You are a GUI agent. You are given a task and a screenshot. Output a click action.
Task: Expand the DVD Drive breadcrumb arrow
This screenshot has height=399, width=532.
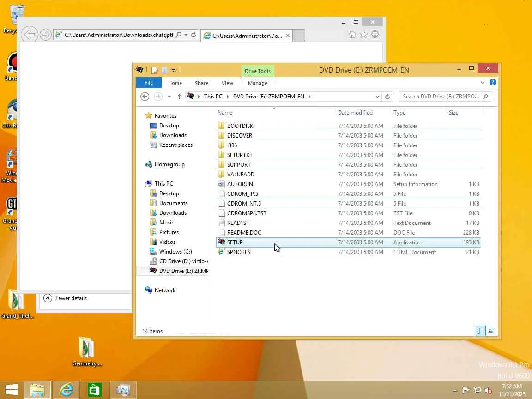(x=309, y=97)
